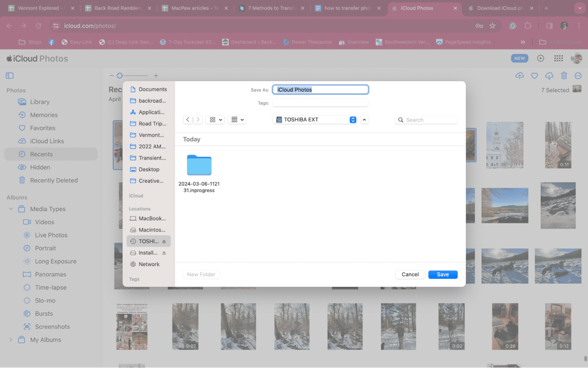Click the heart Favorite icon in toolbar
Screen dimensions: 588x368
coord(534,76)
